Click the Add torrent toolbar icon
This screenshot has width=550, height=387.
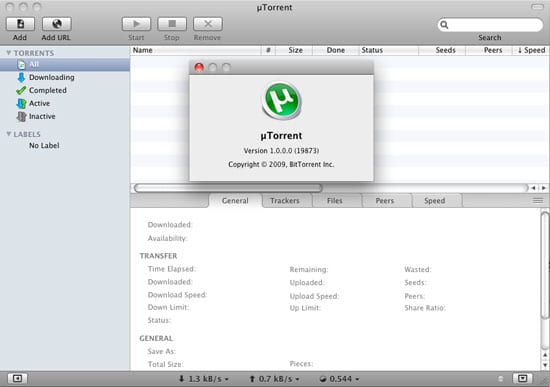20,24
